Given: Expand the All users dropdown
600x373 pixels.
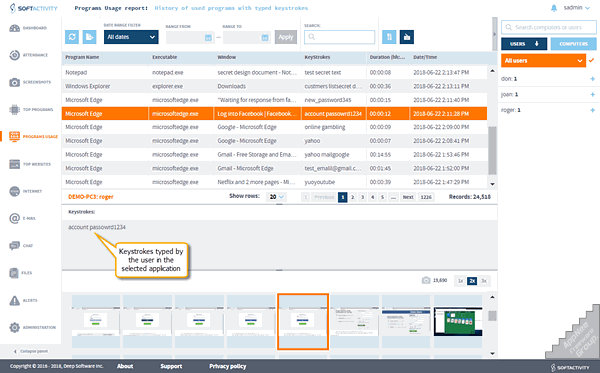Looking at the screenshot, I should coord(543,60).
